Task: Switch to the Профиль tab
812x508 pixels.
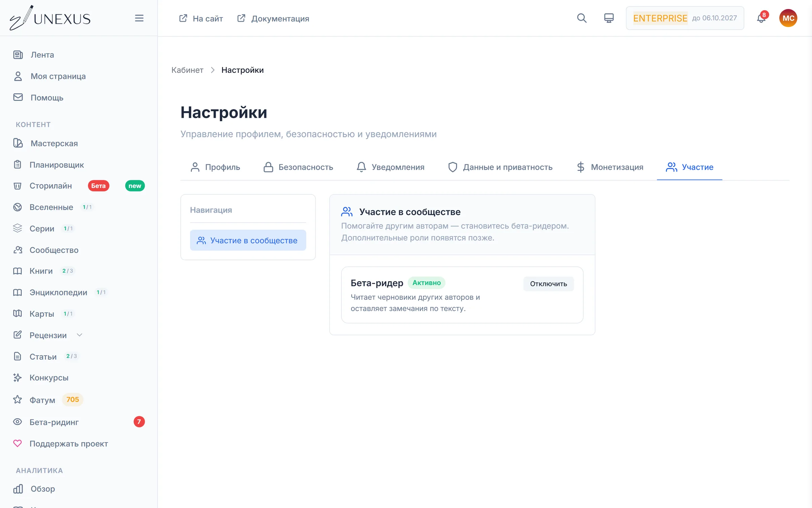Action: pyautogui.click(x=215, y=167)
